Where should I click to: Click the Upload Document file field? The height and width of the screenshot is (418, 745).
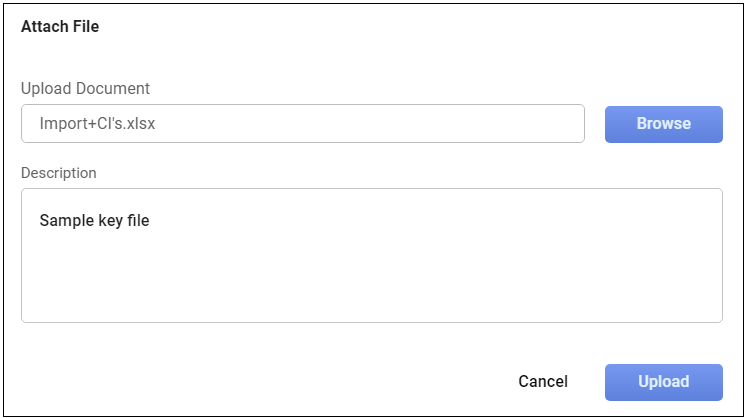point(302,124)
